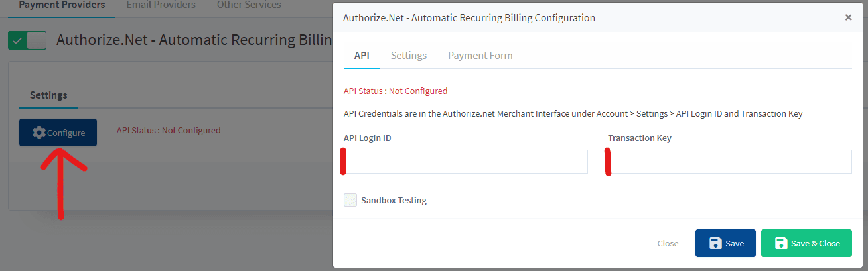Click the disk icon on Save & Close
This screenshot has height=271, width=868.
[781, 243]
